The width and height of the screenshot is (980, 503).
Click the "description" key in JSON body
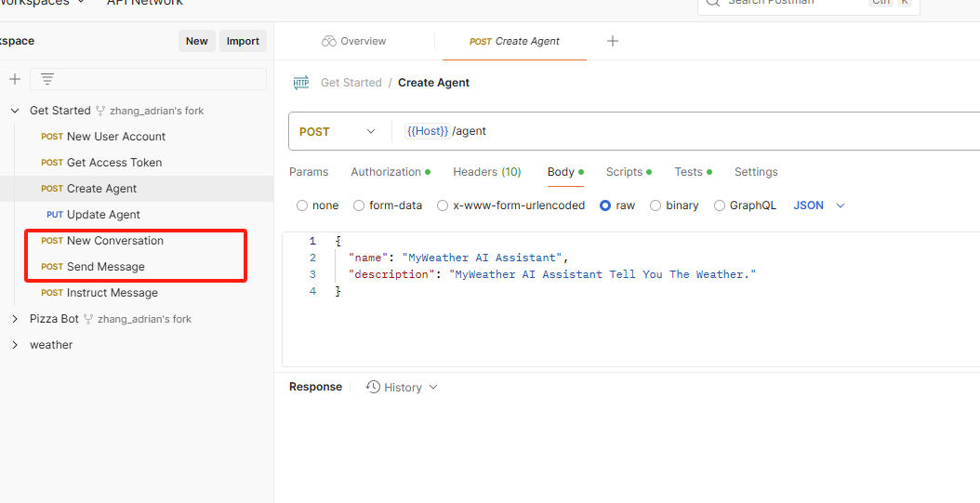393,274
